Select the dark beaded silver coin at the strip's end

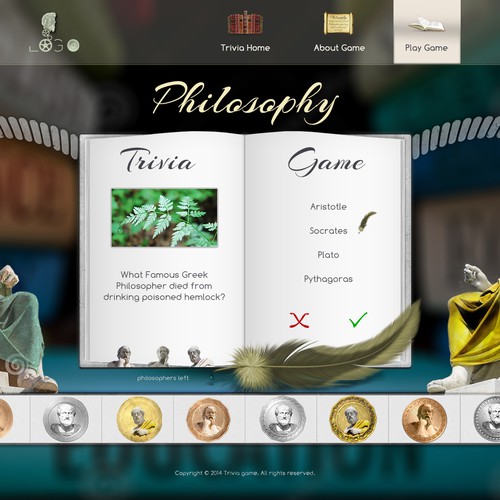pos(487,419)
